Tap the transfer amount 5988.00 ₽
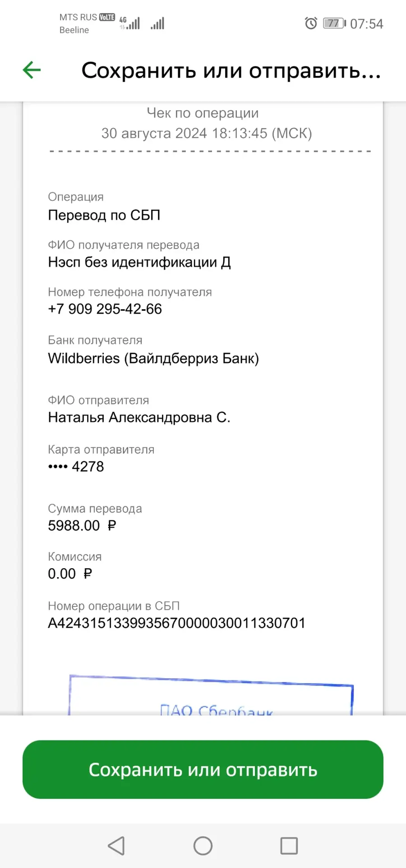 pos(82,525)
